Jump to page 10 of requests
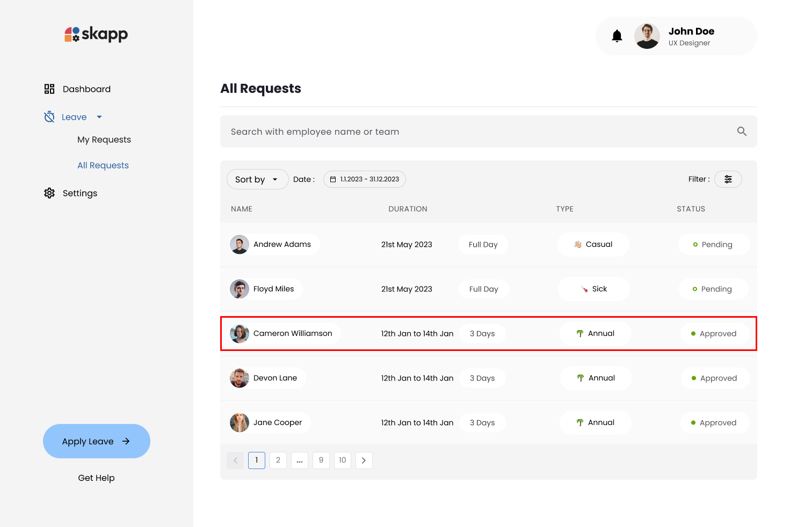Viewport: 812px width, 527px height. (343, 460)
